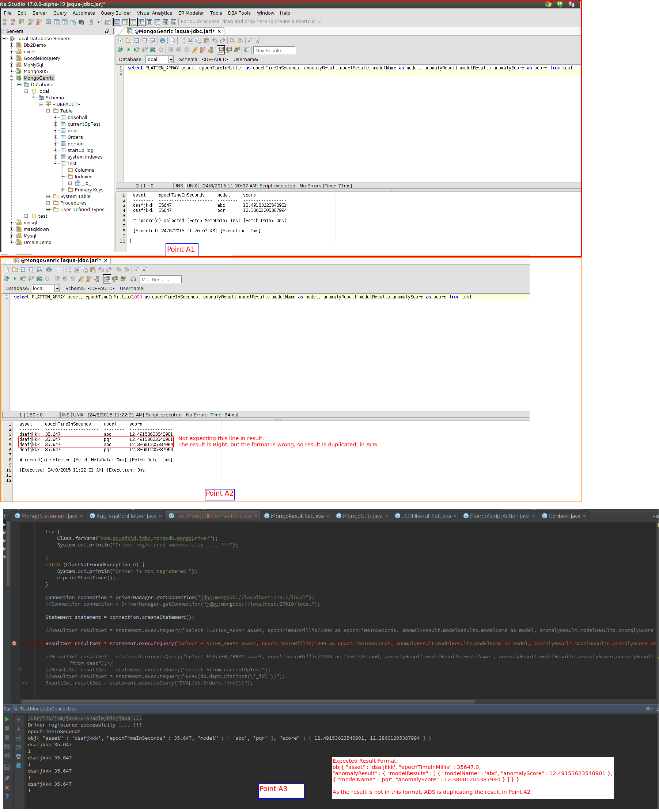Image resolution: width=659 pixels, height=812 pixels.
Task: Undock the Servers panel with its float button
Action: pos(107,31)
